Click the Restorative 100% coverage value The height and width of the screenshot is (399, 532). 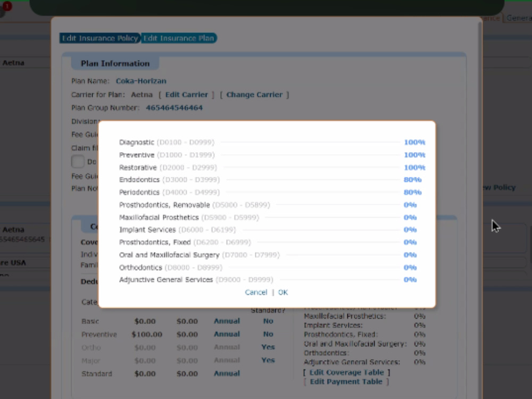tap(414, 167)
